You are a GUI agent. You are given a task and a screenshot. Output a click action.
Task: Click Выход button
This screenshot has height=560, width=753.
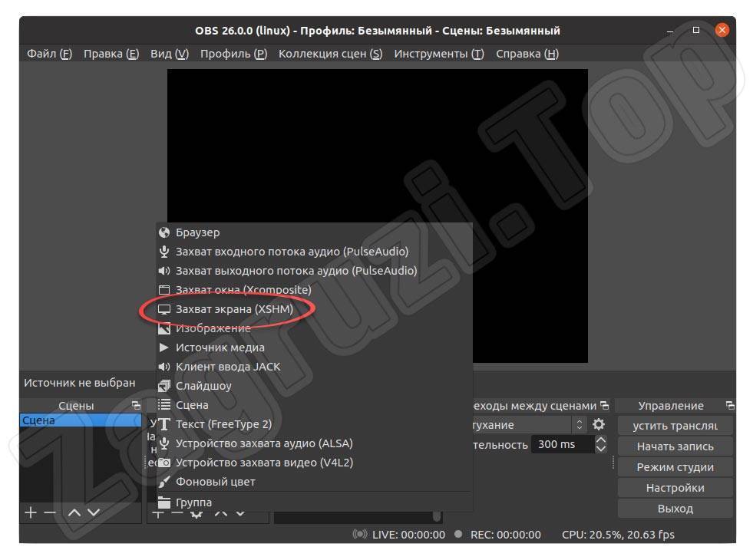tap(675, 508)
